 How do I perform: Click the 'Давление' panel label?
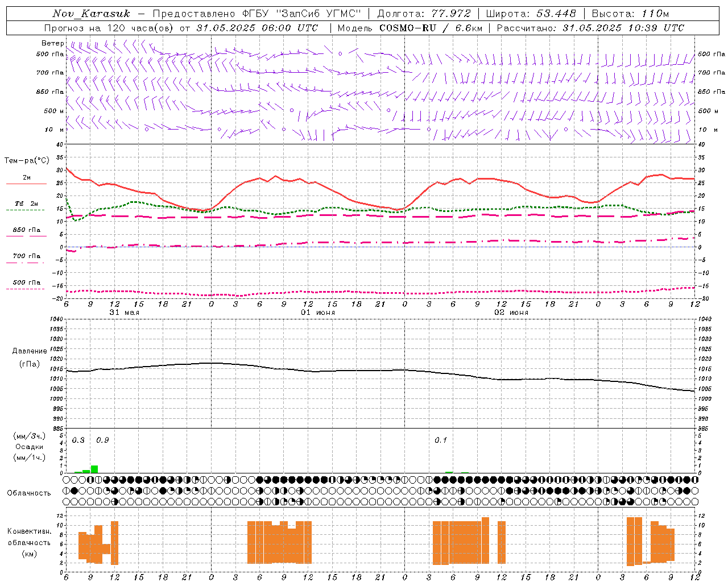click(30, 351)
